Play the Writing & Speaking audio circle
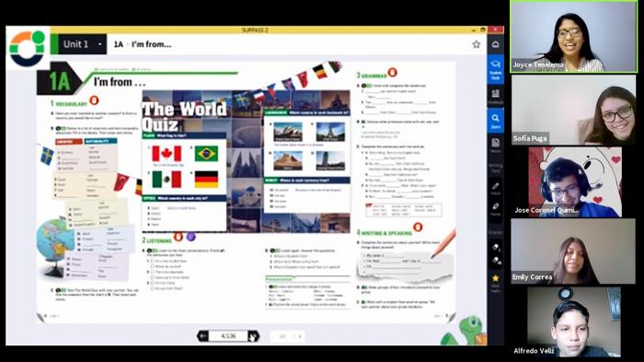The image size is (644, 362). coord(418,227)
